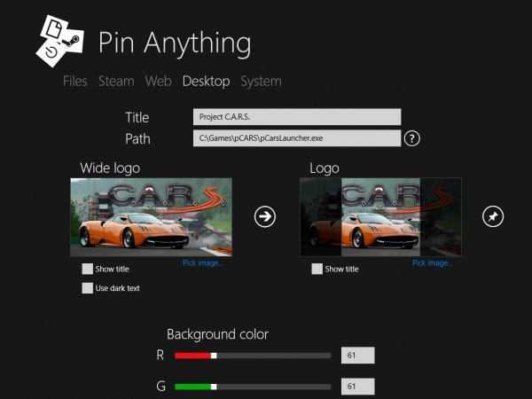Click the Pin Anything title text
Image resolution: width=532 pixels, height=399 pixels.
(175, 43)
